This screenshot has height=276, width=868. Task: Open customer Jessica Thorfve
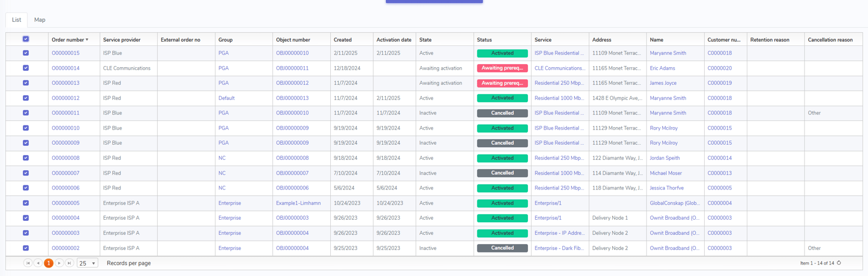pos(667,188)
